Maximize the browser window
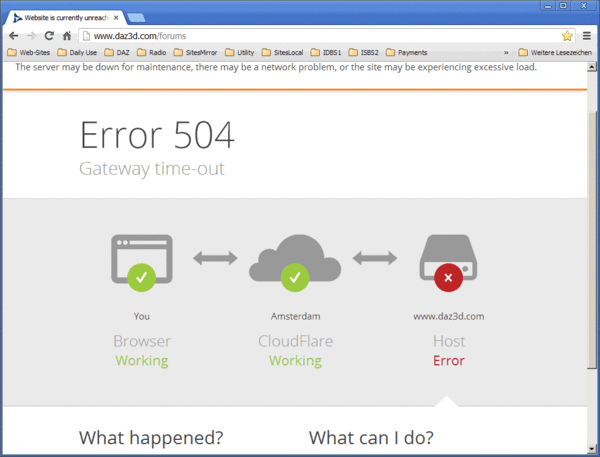The image size is (600, 457). tap(563, 6)
